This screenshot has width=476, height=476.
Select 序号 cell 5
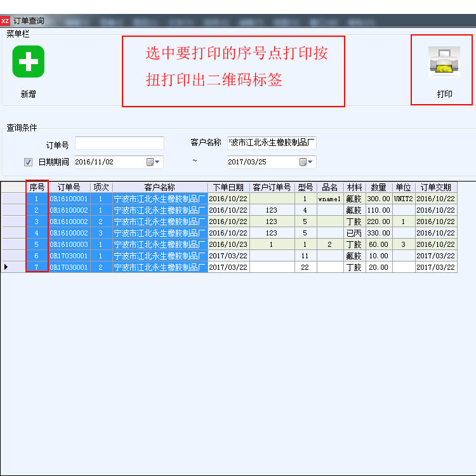(x=37, y=244)
